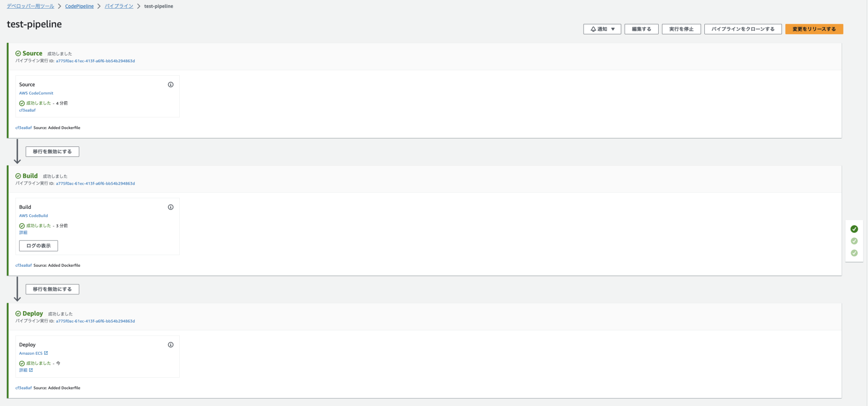Open the pipeline editor via 編集する
Screen dimensions: 868x406
[641, 29]
